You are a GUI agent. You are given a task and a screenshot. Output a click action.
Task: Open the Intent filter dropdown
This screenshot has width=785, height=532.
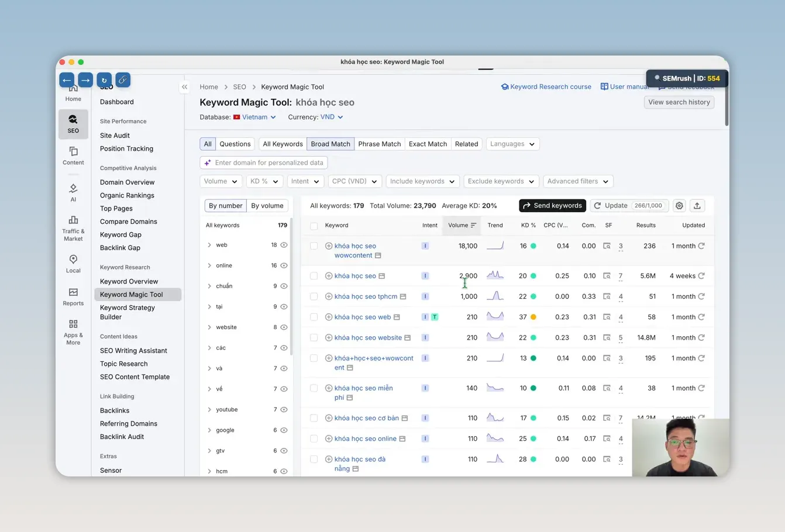pyautogui.click(x=305, y=181)
